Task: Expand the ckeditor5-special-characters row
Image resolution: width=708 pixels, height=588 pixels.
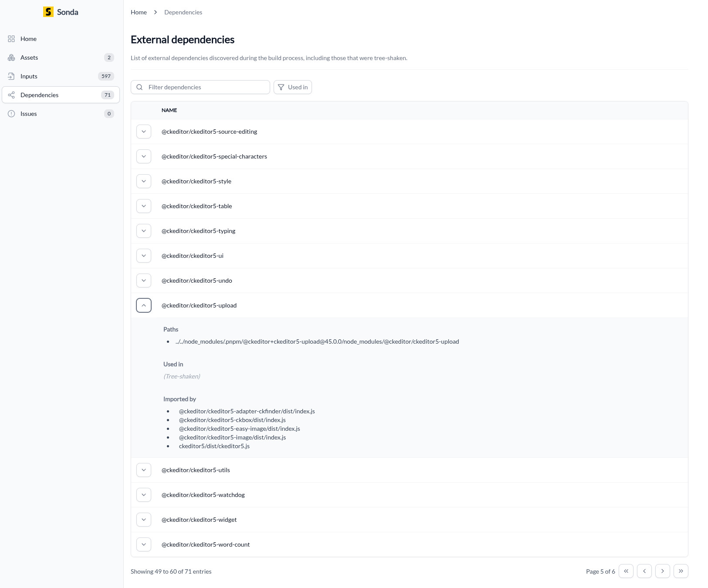Action: click(144, 156)
